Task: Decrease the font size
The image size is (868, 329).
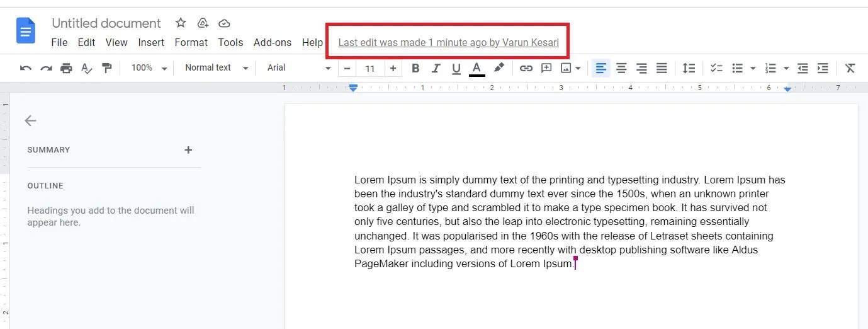Action: pos(347,68)
